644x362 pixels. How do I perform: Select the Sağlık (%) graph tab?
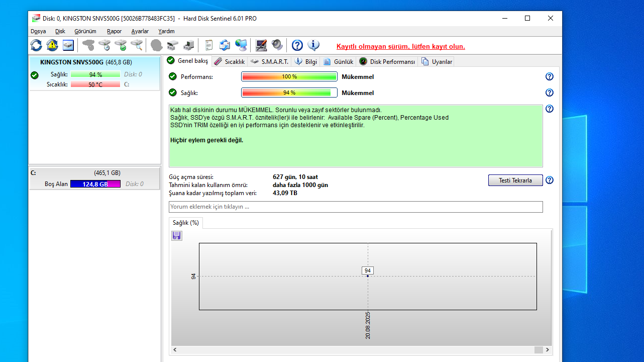click(x=186, y=223)
